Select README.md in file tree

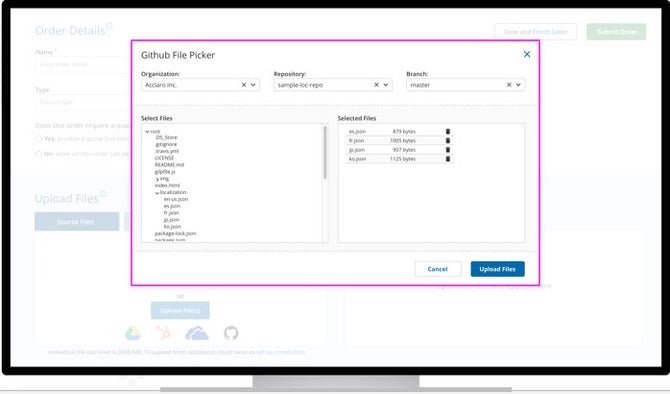(169, 165)
